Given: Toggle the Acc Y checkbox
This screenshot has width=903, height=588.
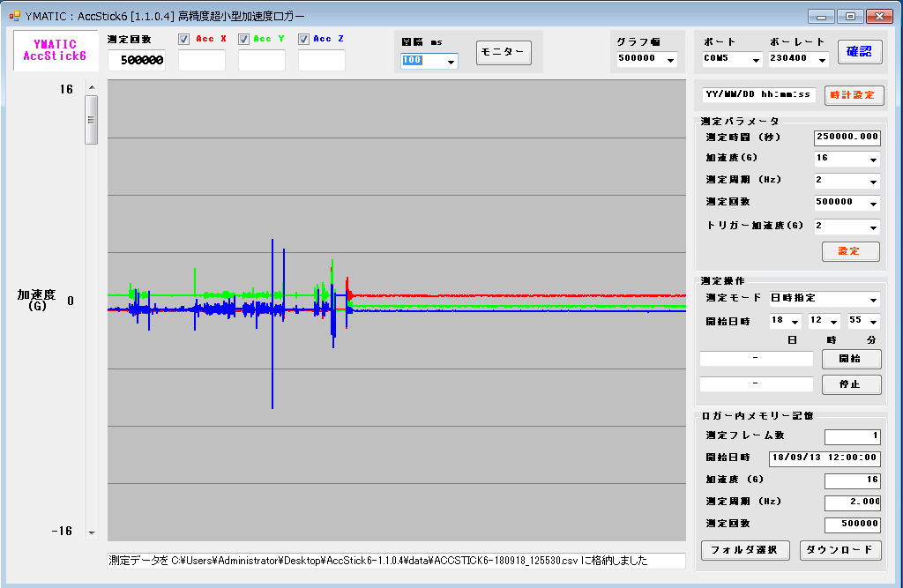Looking at the screenshot, I should pyautogui.click(x=243, y=39).
